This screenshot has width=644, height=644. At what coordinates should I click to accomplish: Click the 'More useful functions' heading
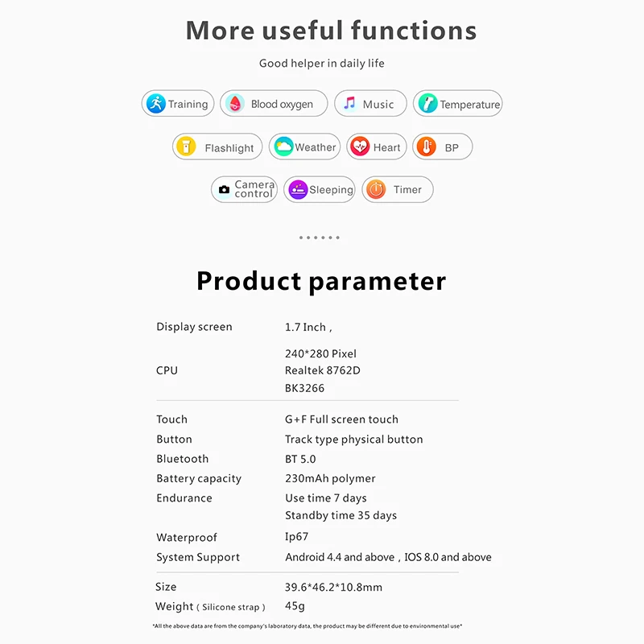[x=331, y=31]
